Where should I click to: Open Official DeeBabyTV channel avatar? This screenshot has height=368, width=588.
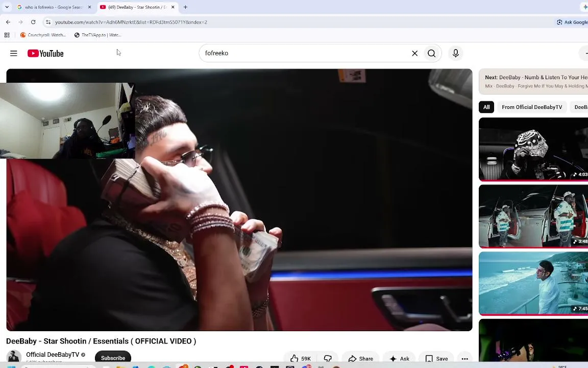point(14,357)
